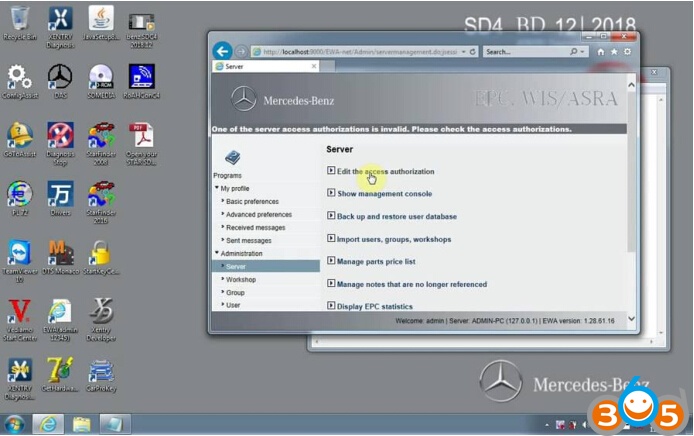The width and height of the screenshot is (694, 436).
Task: Click Display EPC statistics link
Action: coord(374,306)
